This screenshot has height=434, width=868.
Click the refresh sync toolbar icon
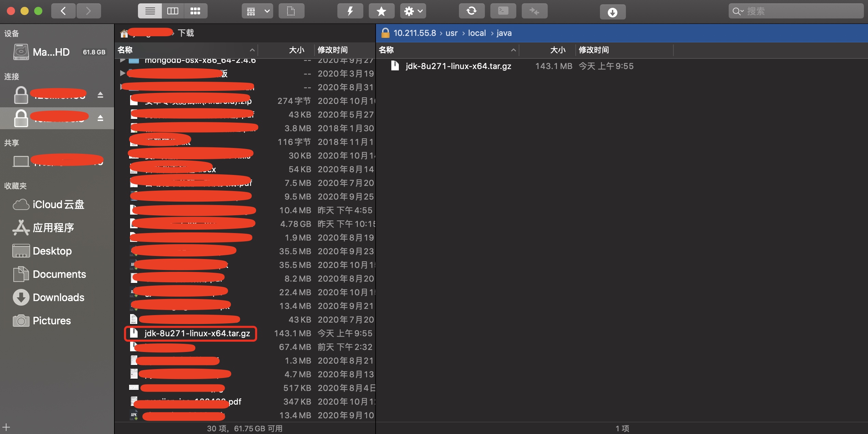(471, 11)
